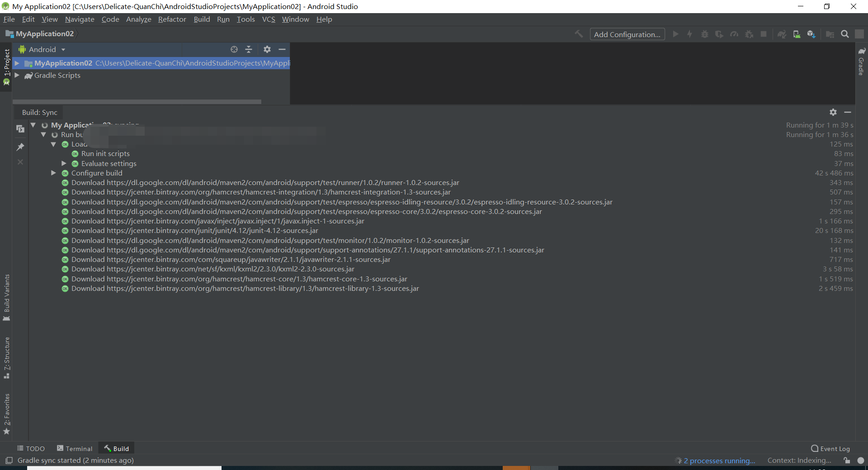Click the scroll-from-source target icon

[x=234, y=49]
